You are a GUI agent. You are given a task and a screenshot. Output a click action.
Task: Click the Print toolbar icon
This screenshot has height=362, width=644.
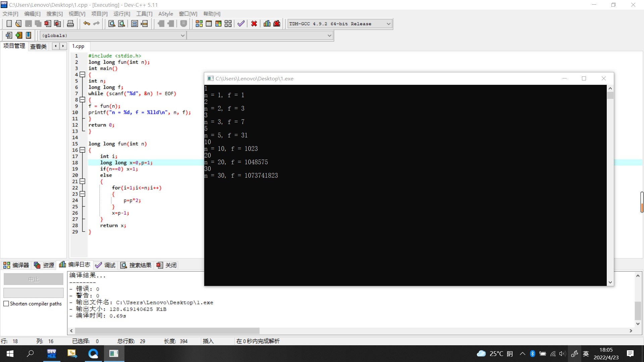click(x=70, y=24)
